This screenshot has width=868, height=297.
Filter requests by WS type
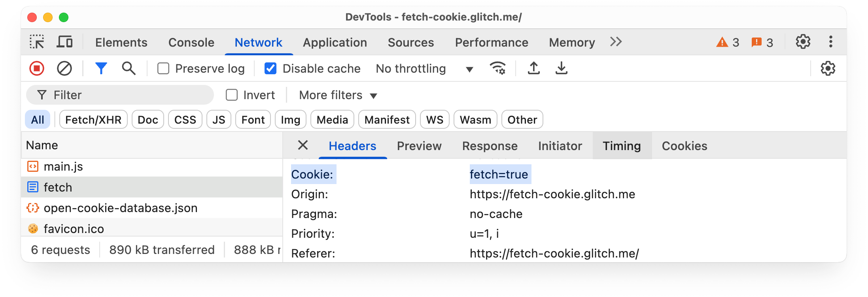[x=435, y=120]
